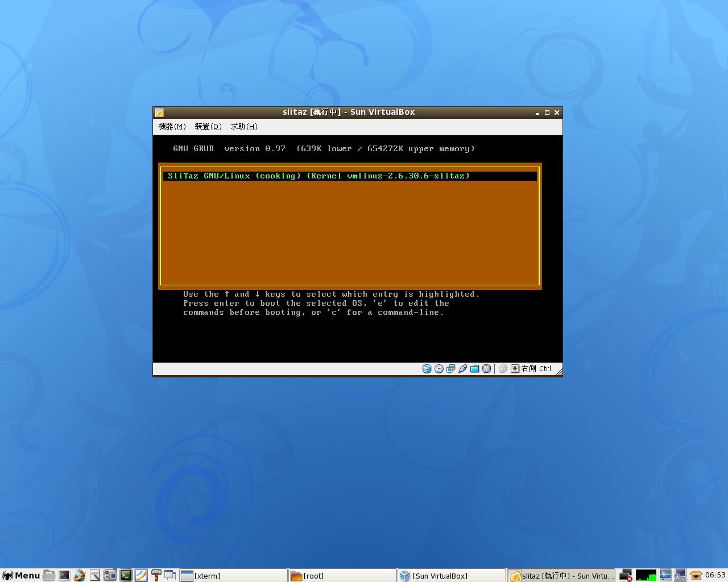Launch the text editor pencil icon
Image resolution: width=728 pixels, height=582 pixels.
pos(95,575)
